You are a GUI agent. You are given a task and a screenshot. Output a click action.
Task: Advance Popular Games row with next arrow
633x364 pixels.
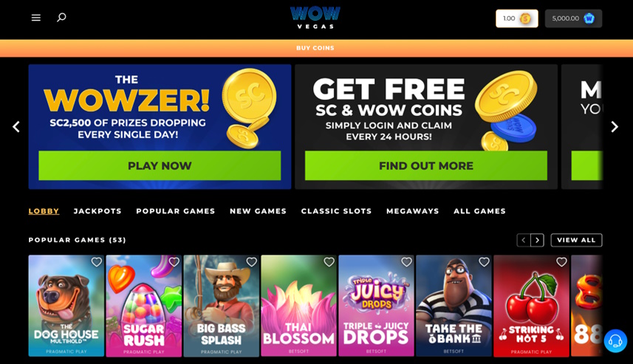coord(537,240)
